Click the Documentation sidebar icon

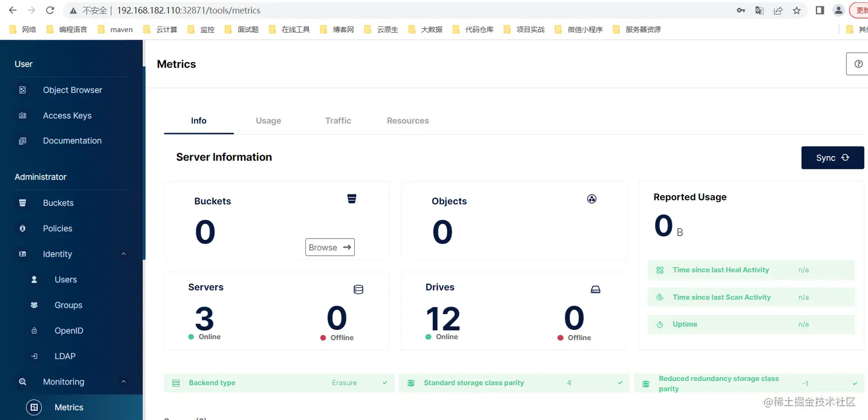coord(22,141)
